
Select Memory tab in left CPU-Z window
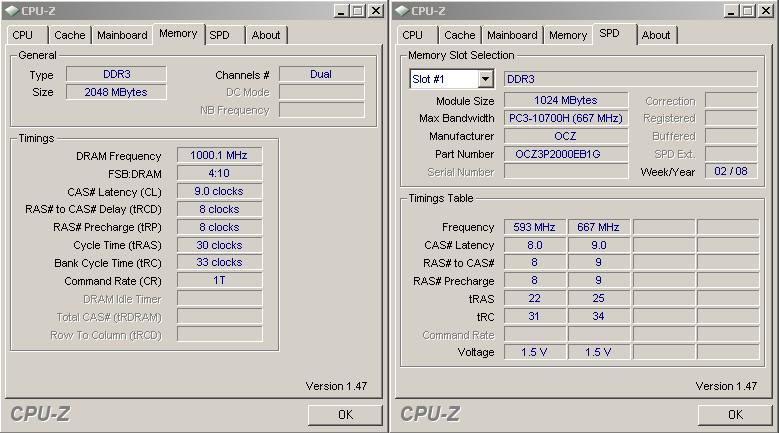pos(178,34)
